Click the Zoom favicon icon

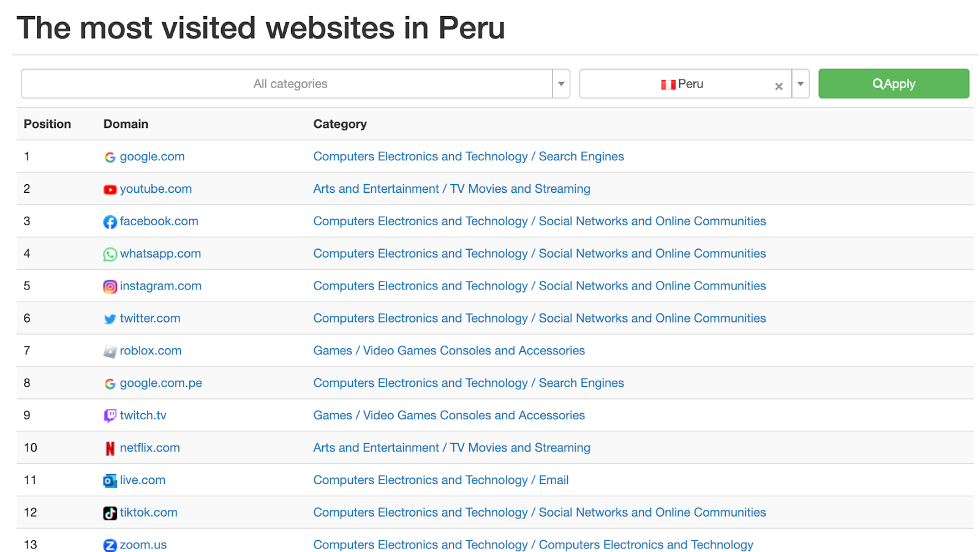(x=110, y=545)
